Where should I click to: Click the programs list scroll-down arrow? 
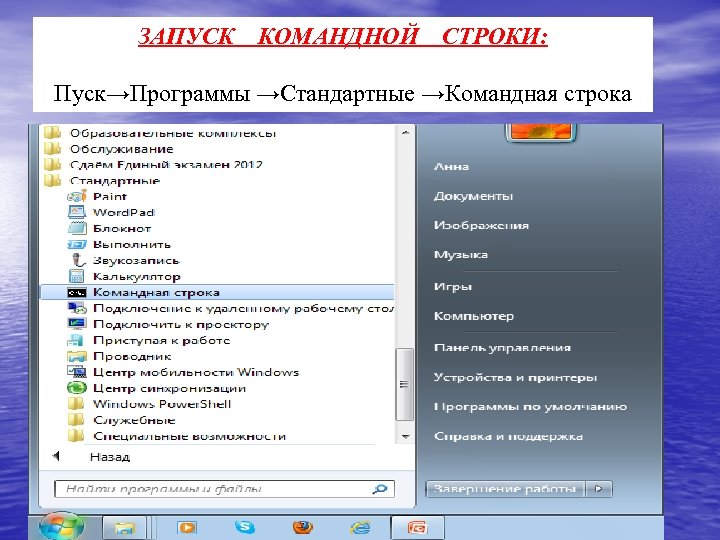(x=405, y=436)
